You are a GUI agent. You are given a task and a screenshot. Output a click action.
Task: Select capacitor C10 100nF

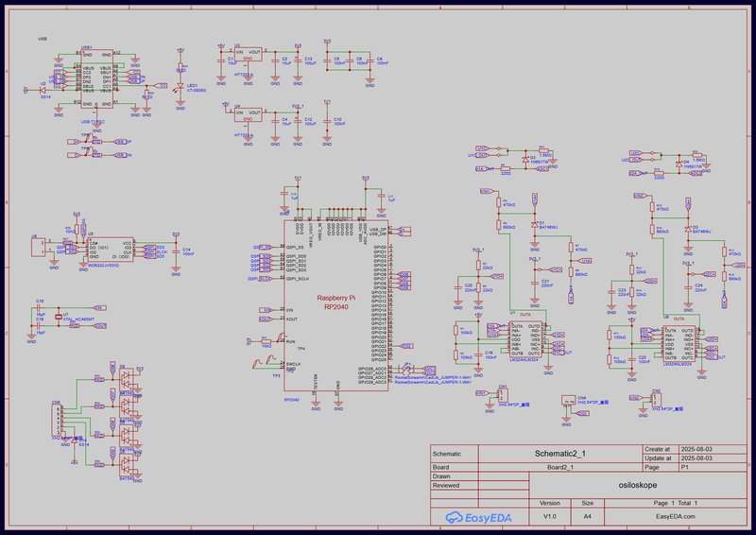click(327, 121)
